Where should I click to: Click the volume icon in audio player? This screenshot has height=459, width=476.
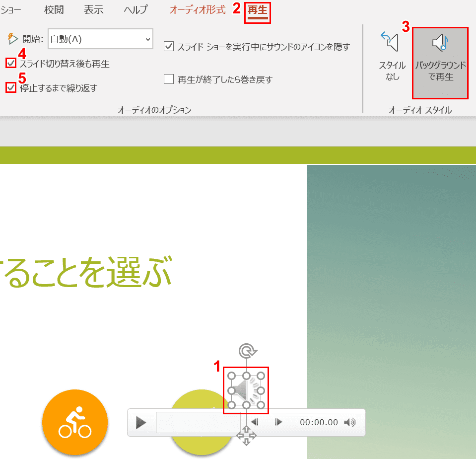(350, 422)
